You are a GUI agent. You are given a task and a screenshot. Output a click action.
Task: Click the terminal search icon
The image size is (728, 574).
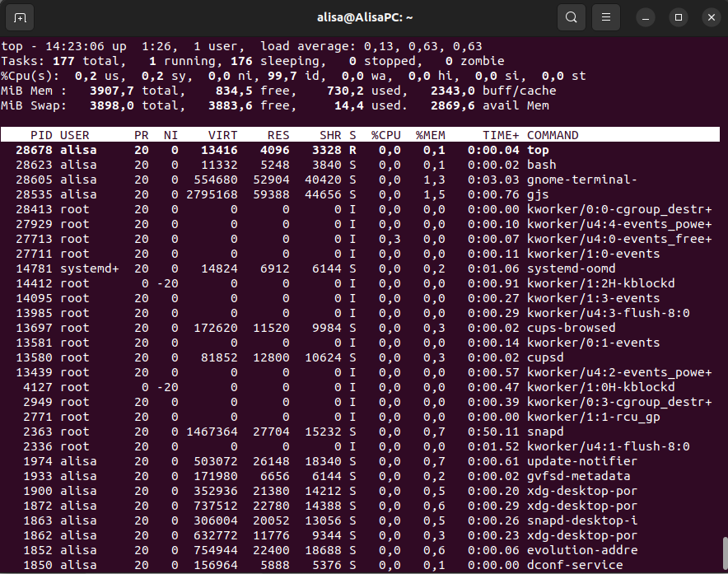[571, 17]
